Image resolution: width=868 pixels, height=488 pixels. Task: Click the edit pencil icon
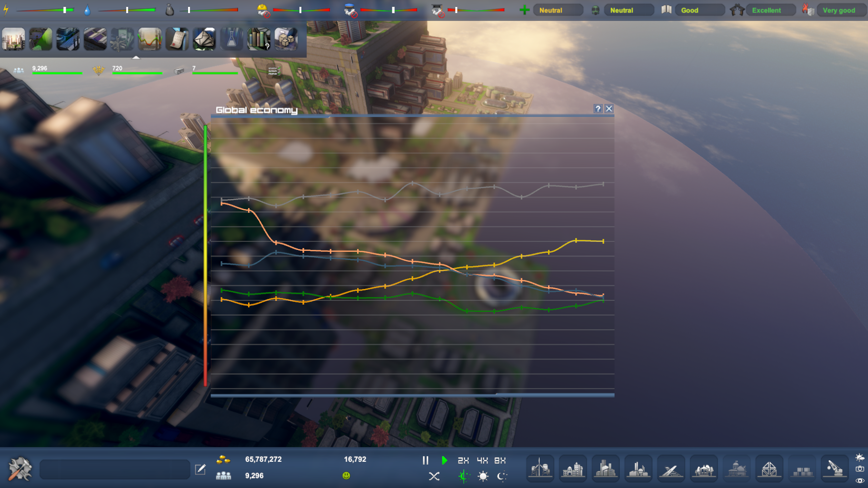pos(200,469)
